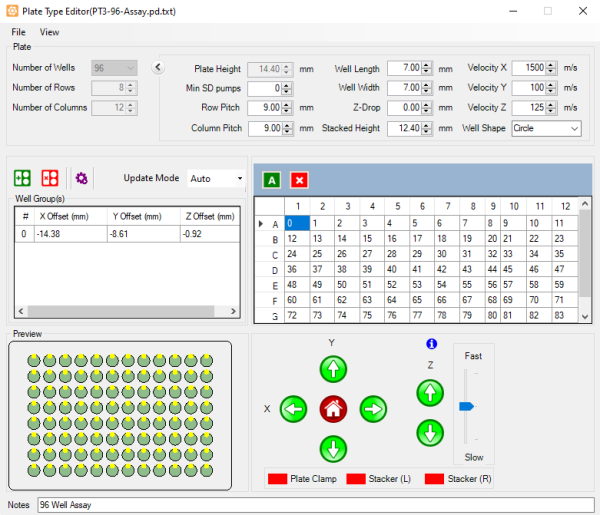Click well grid scrollbar down arrow
The height and width of the screenshot is (515, 600).
[585, 316]
